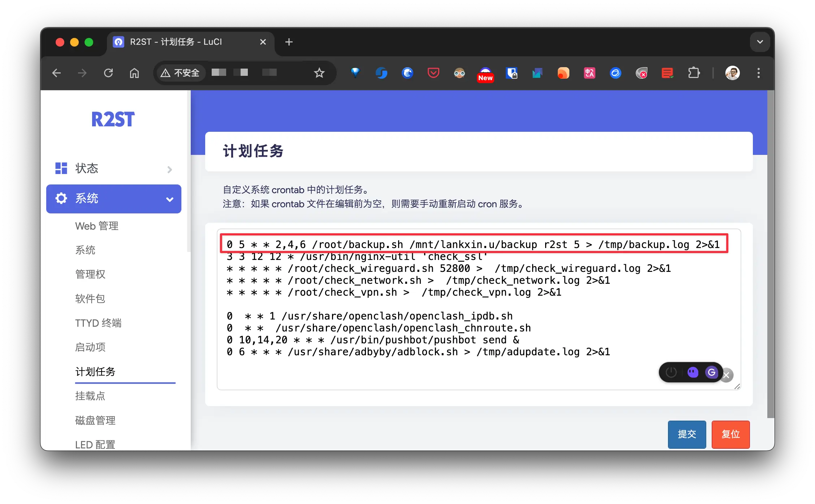
Task: Open the tab search dropdown arrow
Action: click(760, 42)
